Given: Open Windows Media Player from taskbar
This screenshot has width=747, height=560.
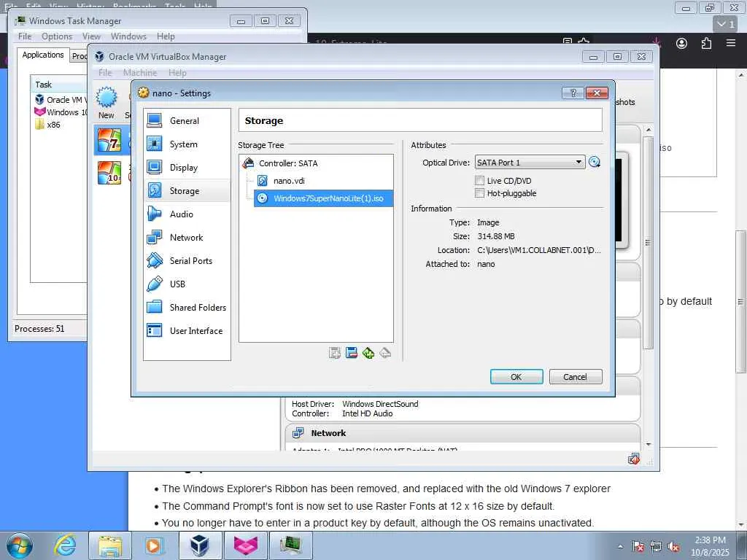Looking at the screenshot, I should click(154, 545).
